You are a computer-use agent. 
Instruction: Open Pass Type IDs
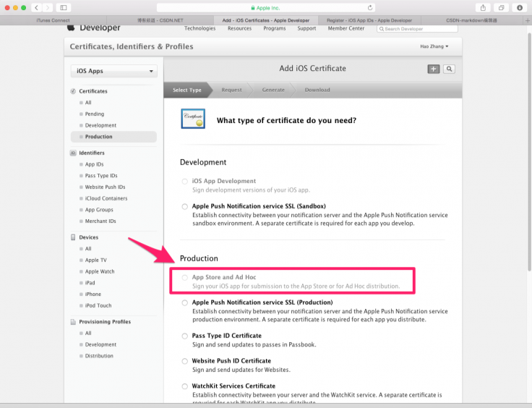101,176
